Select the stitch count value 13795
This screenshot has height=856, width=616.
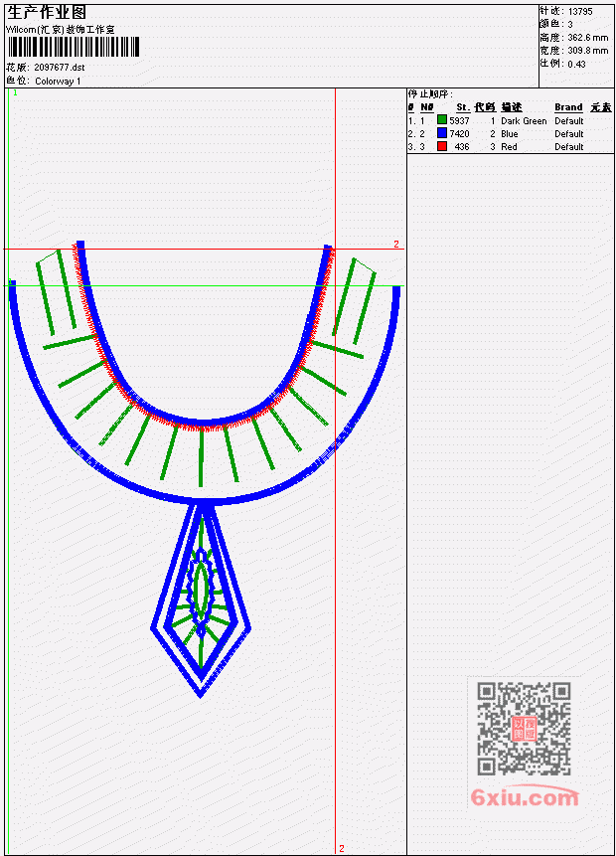580,11
